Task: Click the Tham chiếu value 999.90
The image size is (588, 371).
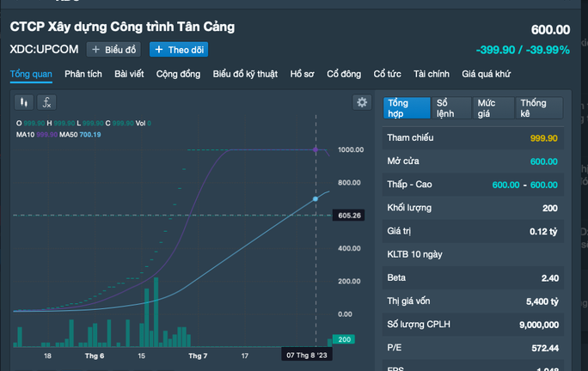Action: [544, 138]
